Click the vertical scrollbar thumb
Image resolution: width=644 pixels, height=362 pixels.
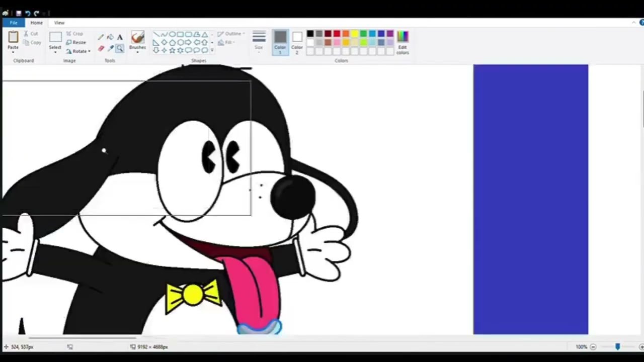[x=642, y=109]
